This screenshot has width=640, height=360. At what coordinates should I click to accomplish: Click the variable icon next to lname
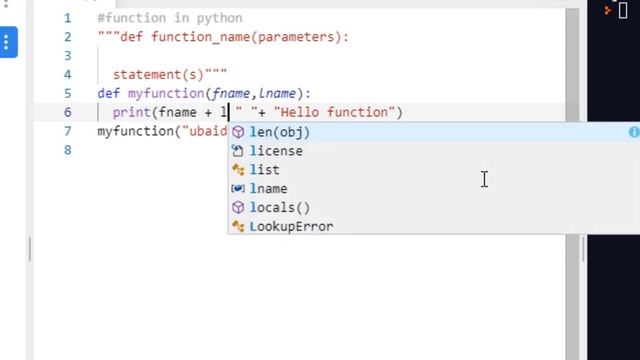point(238,189)
